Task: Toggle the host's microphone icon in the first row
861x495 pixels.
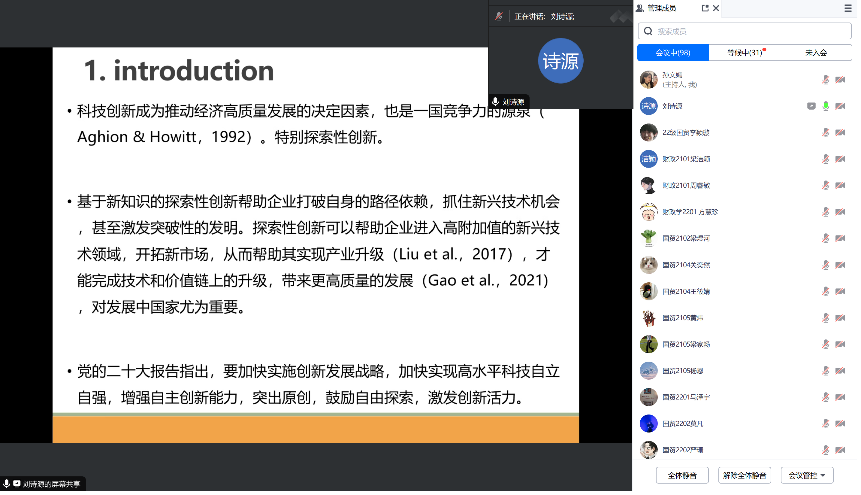Action: pos(826,79)
